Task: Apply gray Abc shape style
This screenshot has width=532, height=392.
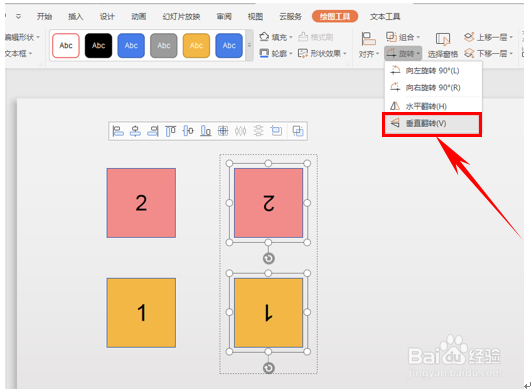Action: [164, 45]
